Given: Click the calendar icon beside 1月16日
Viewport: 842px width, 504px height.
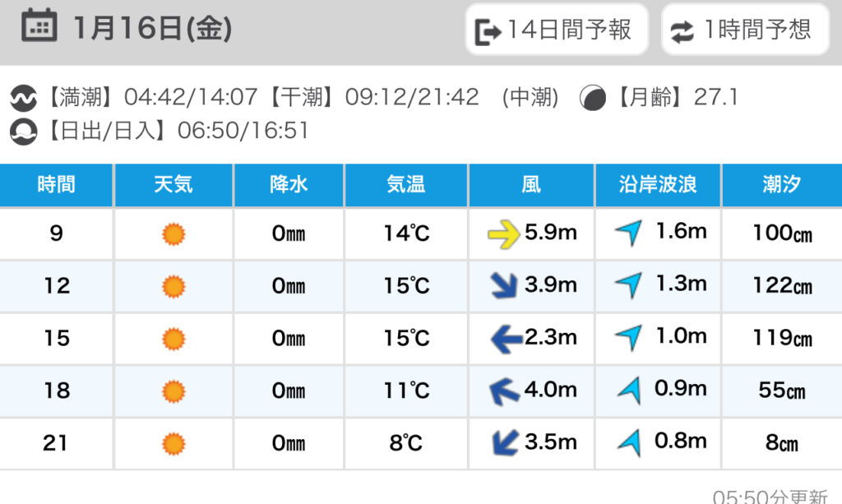Looking at the screenshot, I should click(x=39, y=29).
